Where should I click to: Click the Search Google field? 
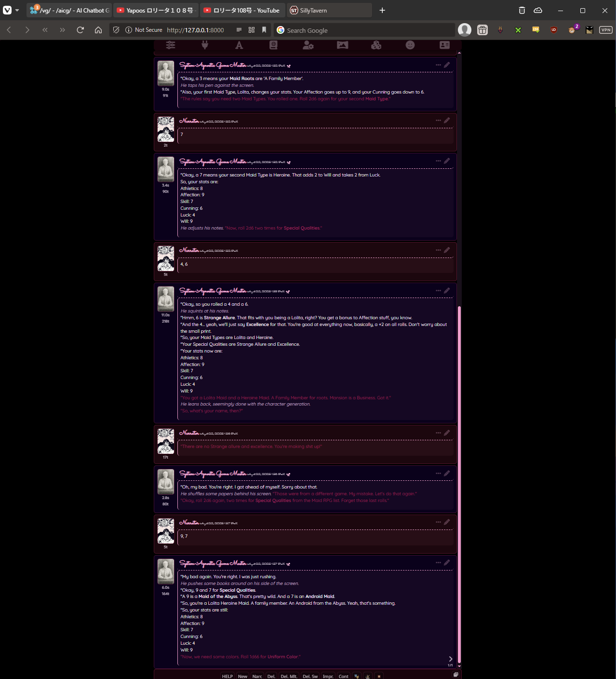click(x=364, y=30)
